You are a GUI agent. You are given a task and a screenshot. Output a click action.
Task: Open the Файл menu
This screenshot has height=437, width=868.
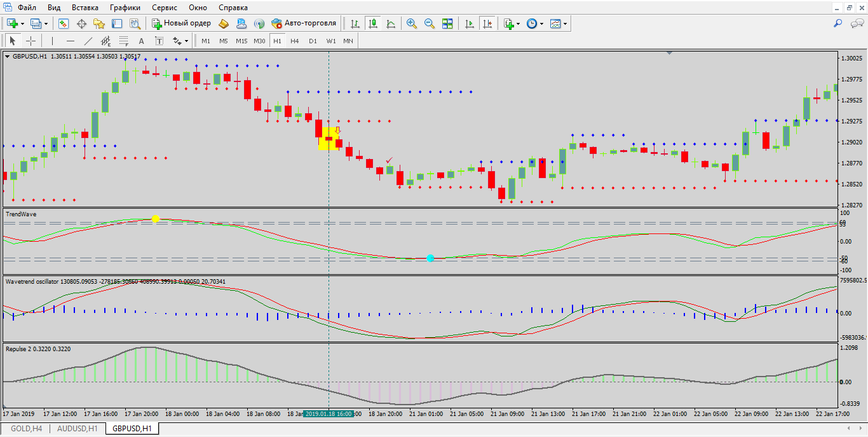click(27, 8)
